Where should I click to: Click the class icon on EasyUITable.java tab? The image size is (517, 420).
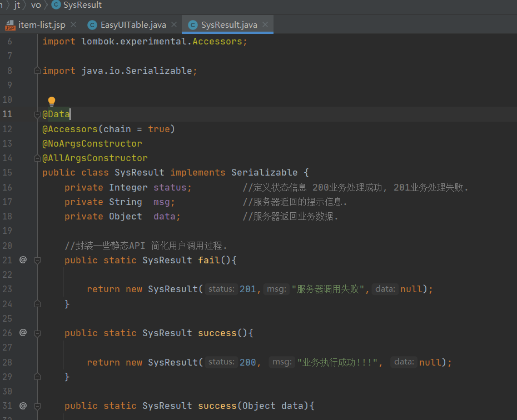pyautogui.click(x=92, y=25)
